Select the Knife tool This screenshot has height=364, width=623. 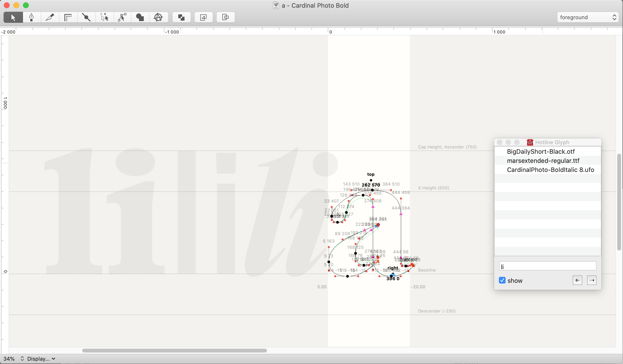pos(49,17)
